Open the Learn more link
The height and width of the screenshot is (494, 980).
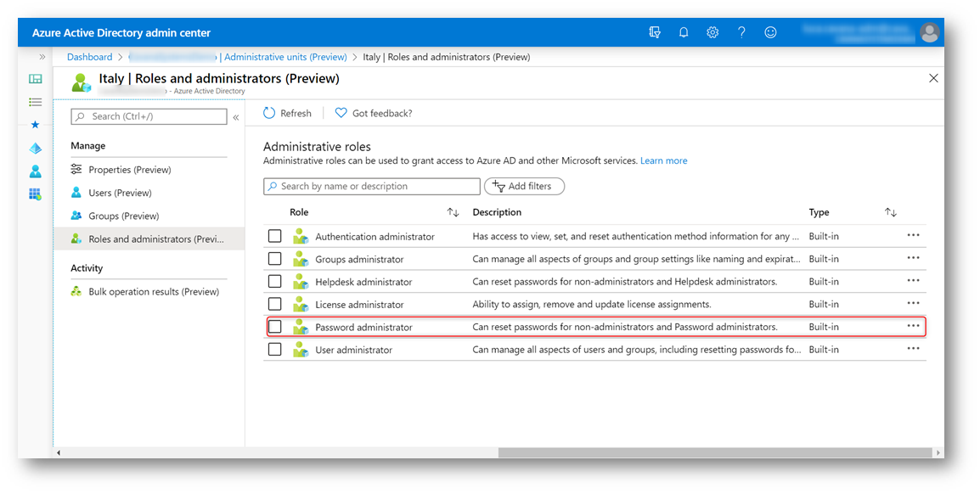coord(664,161)
